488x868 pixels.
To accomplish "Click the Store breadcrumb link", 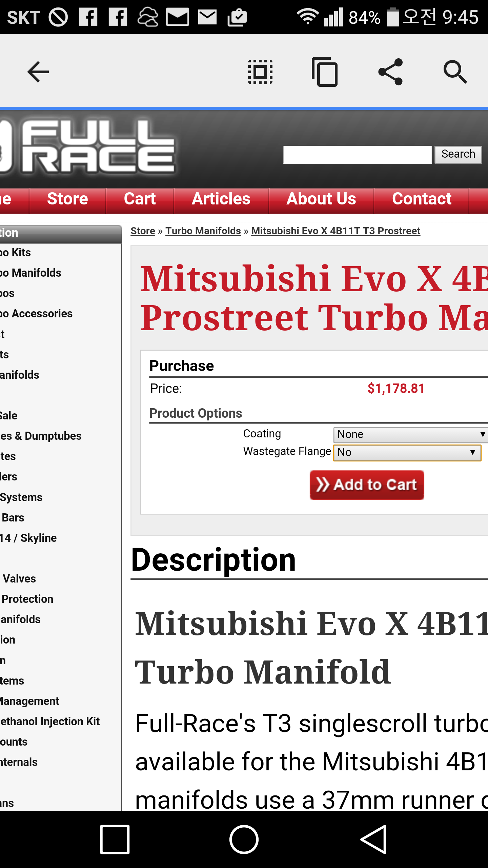I will (x=143, y=231).
